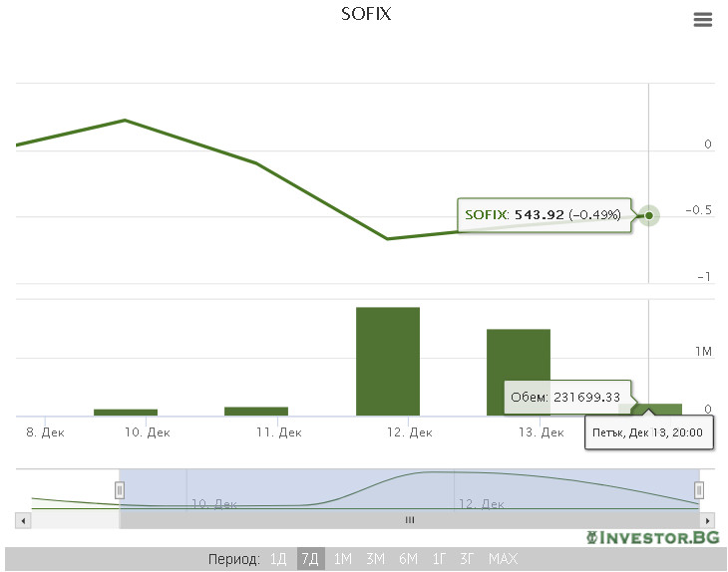Click the right navigator range handle
The width and height of the screenshot is (728, 572).
[x=699, y=489]
